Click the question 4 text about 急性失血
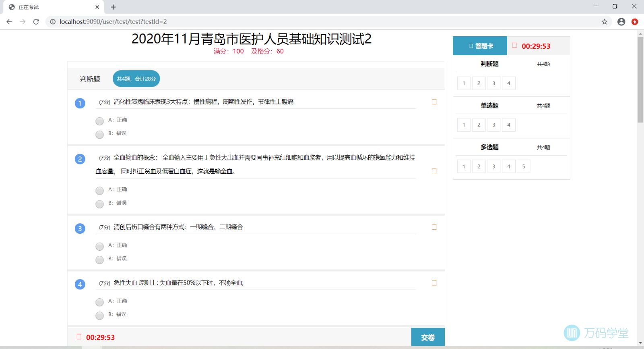Viewport: 644px width, 349px height. 178,283
